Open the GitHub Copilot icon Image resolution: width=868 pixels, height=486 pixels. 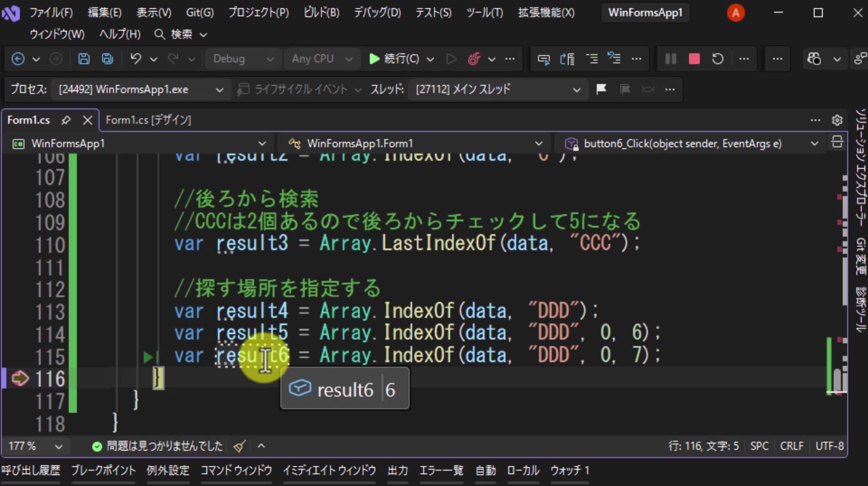[x=814, y=59]
